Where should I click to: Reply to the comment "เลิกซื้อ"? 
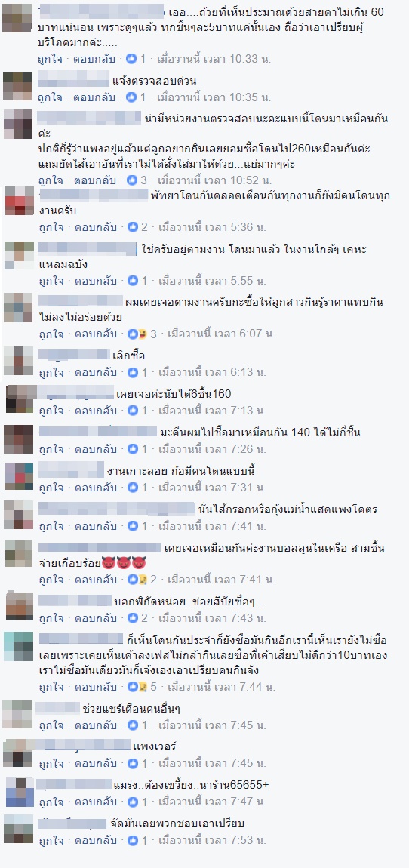point(96,371)
